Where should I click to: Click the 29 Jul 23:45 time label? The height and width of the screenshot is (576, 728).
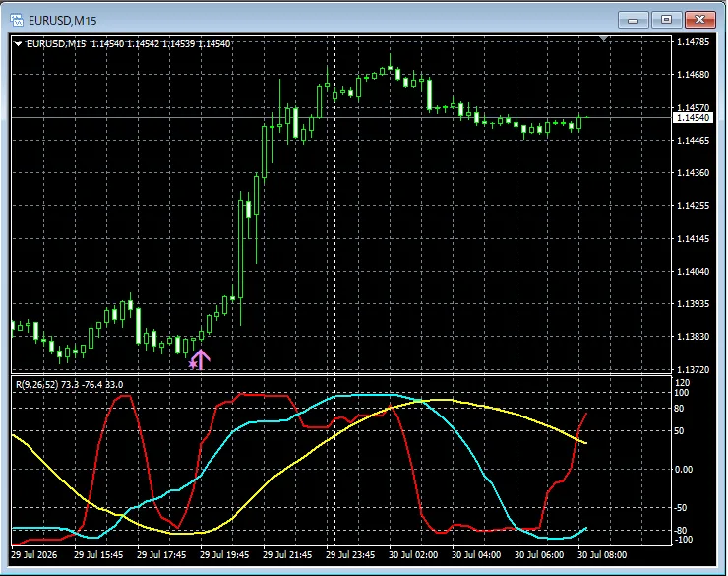350,555
